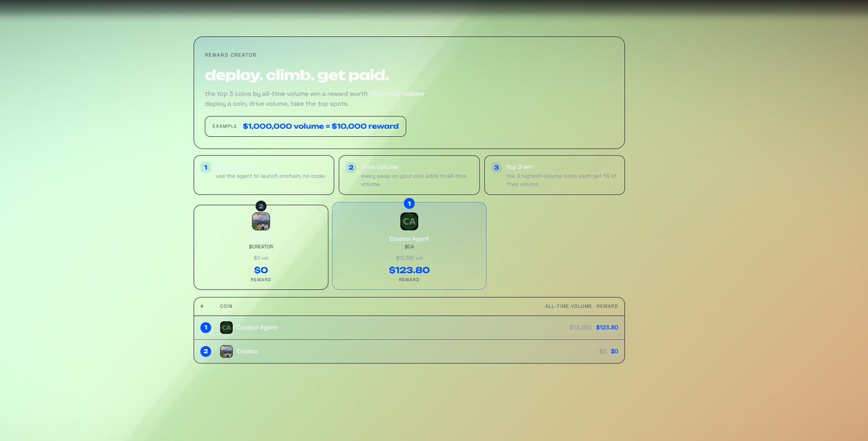Click $12,380 volume in Creator Agent row
The image size is (868, 441).
point(581,327)
